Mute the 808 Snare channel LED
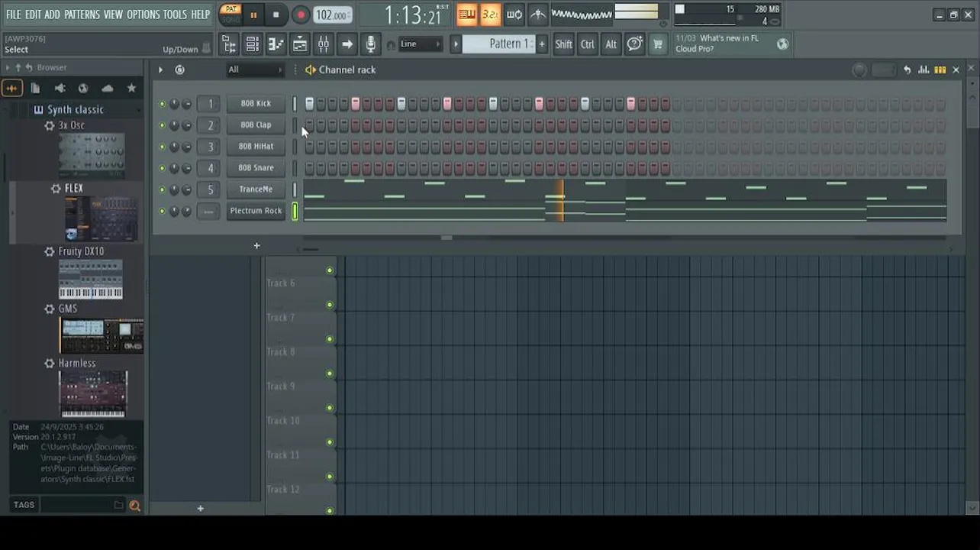Viewport: 980px width, 550px height. (x=162, y=167)
